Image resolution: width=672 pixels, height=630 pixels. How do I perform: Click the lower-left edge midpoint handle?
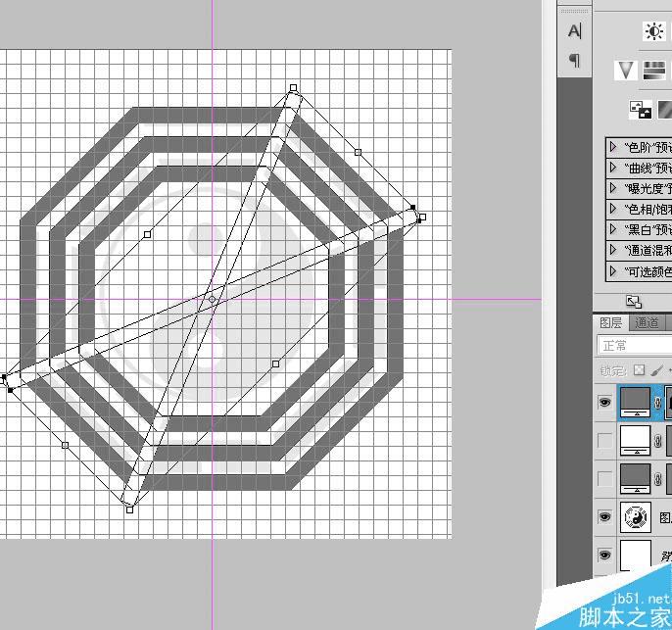[x=65, y=445]
